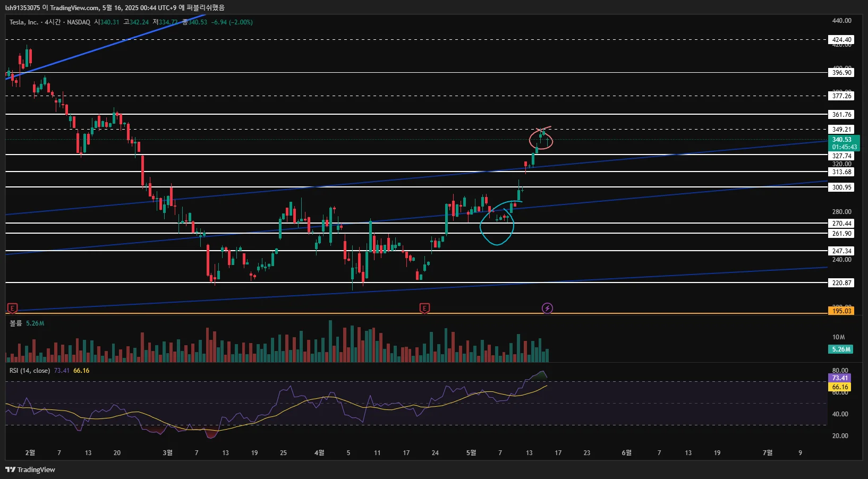Click the Tesla, Inc. symbol title
The image size is (868, 479).
pyautogui.click(x=23, y=22)
